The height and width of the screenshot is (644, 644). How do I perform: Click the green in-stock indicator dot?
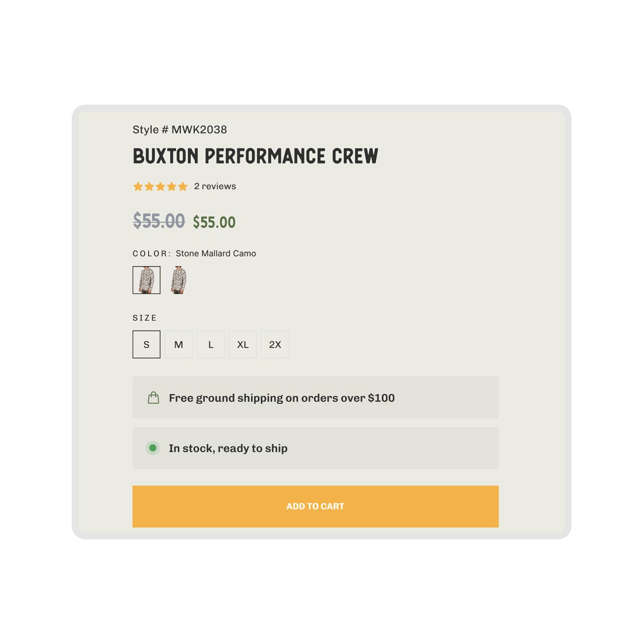[x=153, y=448]
